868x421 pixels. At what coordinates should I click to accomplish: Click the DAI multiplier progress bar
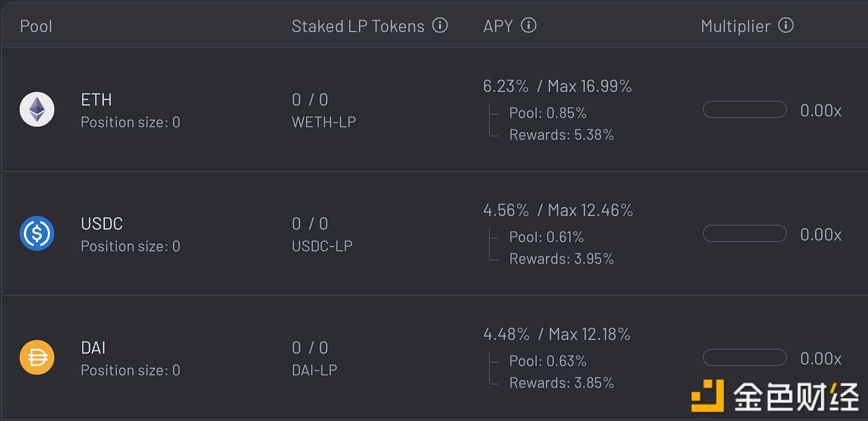click(745, 358)
